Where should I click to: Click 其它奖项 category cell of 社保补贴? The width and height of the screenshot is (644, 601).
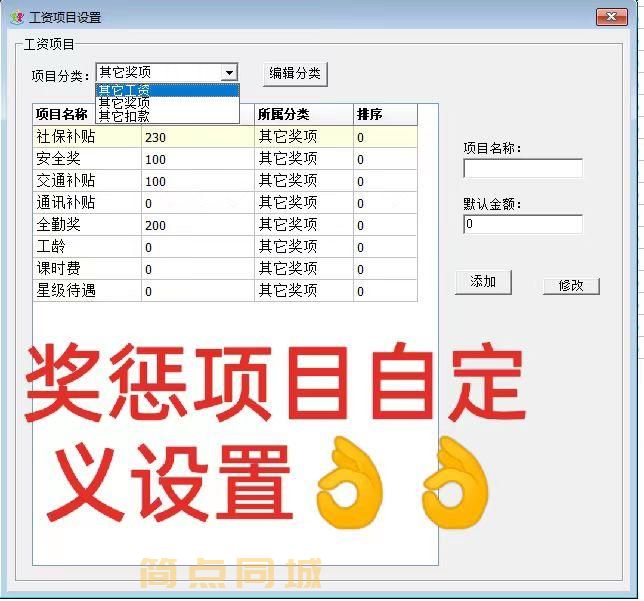click(304, 137)
